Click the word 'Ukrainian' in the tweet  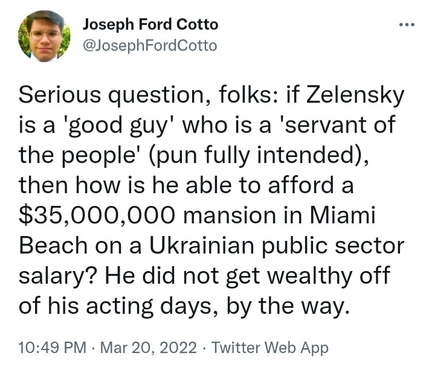(x=201, y=245)
